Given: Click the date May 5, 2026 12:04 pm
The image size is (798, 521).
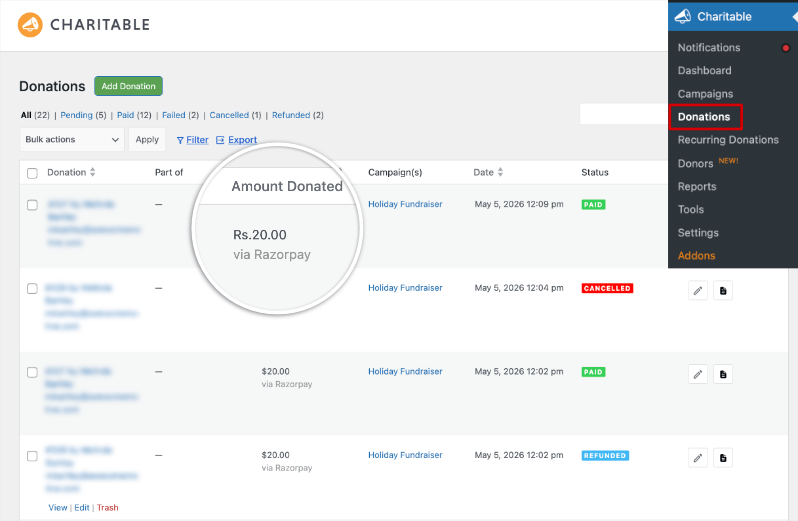Looking at the screenshot, I should tap(519, 288).
